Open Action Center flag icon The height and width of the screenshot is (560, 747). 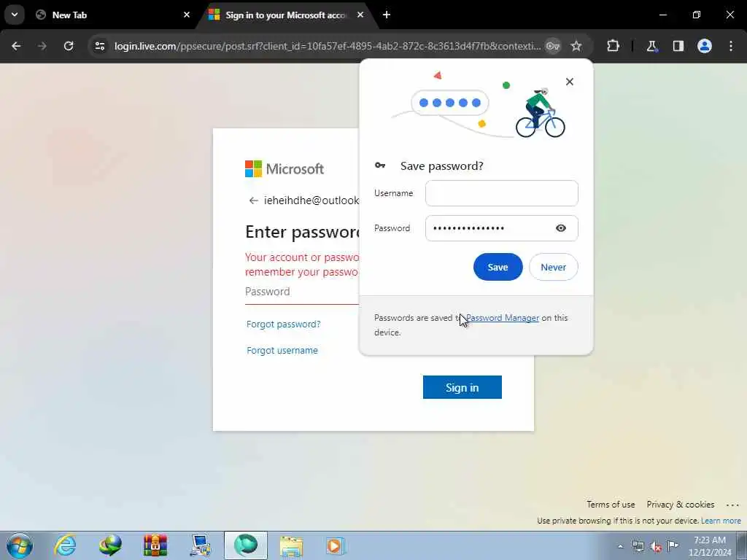673,545
